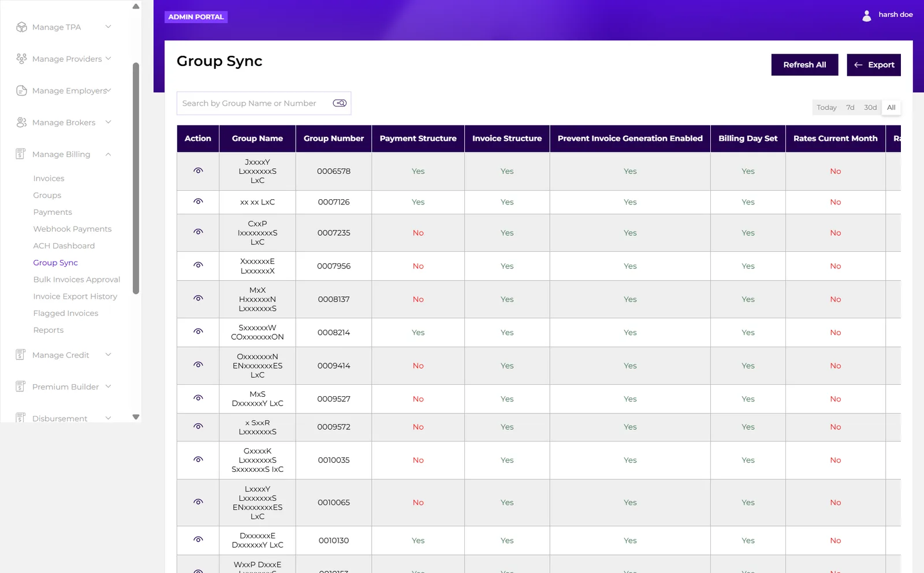Viewport: 924px width, 573px height.
Task: Select the 7d date filter
Action: 850,107
